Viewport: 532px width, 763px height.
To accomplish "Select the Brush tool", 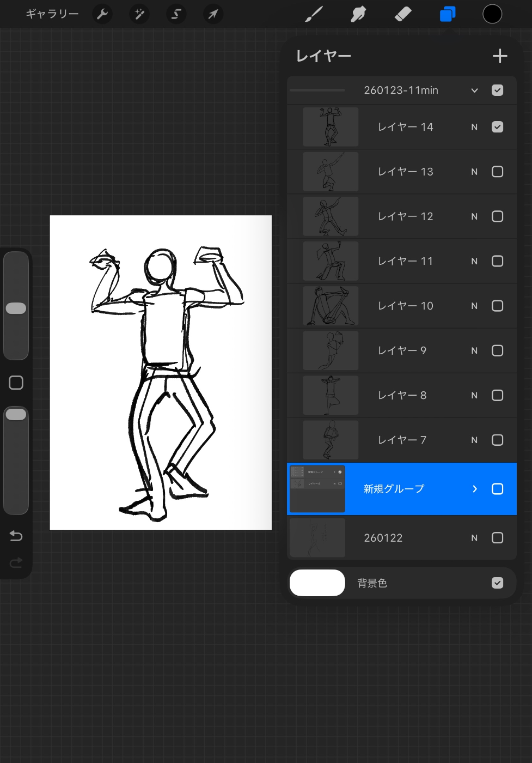I will [314, 14].
